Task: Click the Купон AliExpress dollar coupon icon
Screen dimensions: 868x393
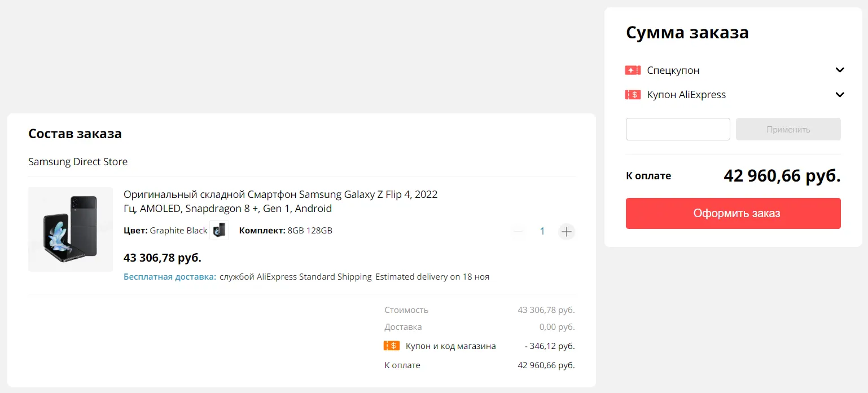Action: point(633,95)
